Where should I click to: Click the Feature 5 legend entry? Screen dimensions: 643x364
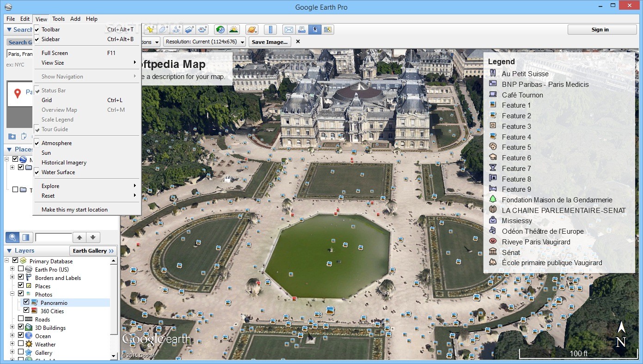point(516,147)
